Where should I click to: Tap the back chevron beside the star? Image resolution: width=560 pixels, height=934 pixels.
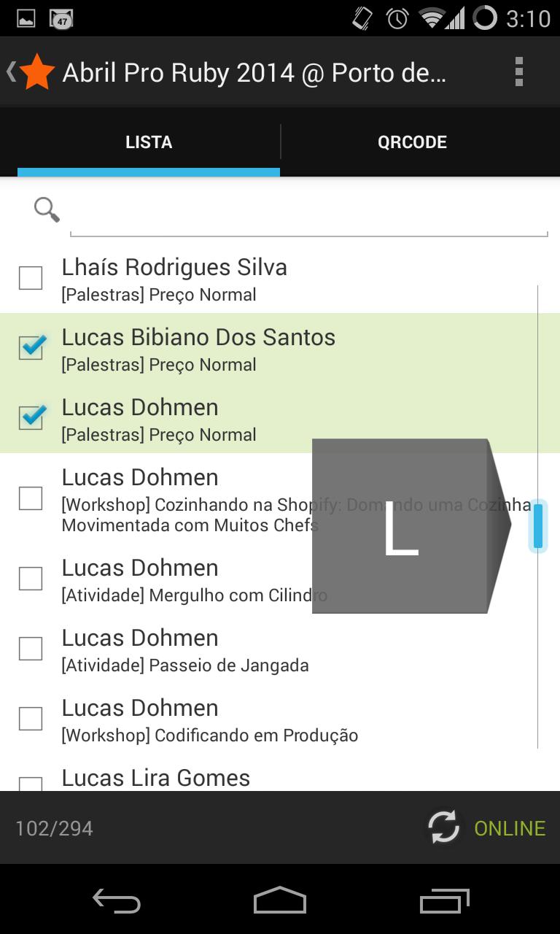pyautogui.click(x=11, y=72)
